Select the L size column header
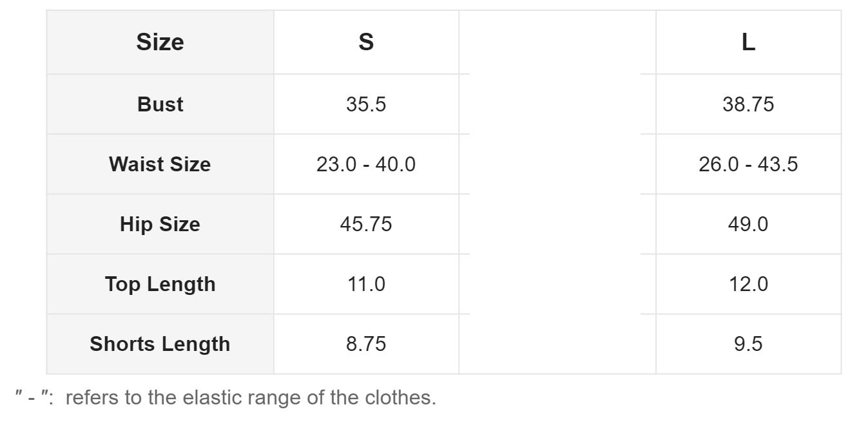The width and height of the screenshot is (868, 425). pos(748,42)
